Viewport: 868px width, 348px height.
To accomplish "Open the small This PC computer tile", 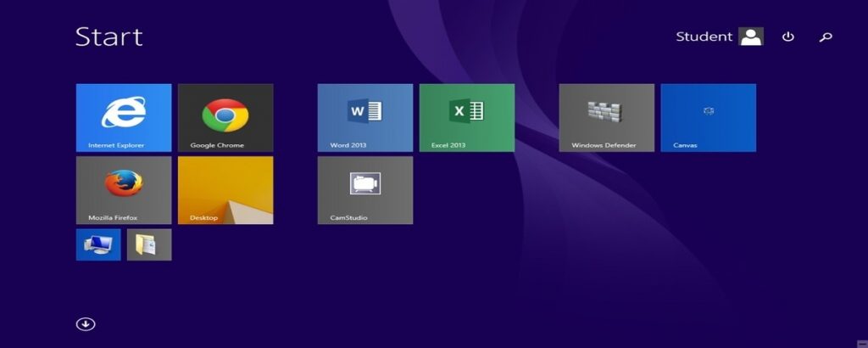I will tap(98, 244).
